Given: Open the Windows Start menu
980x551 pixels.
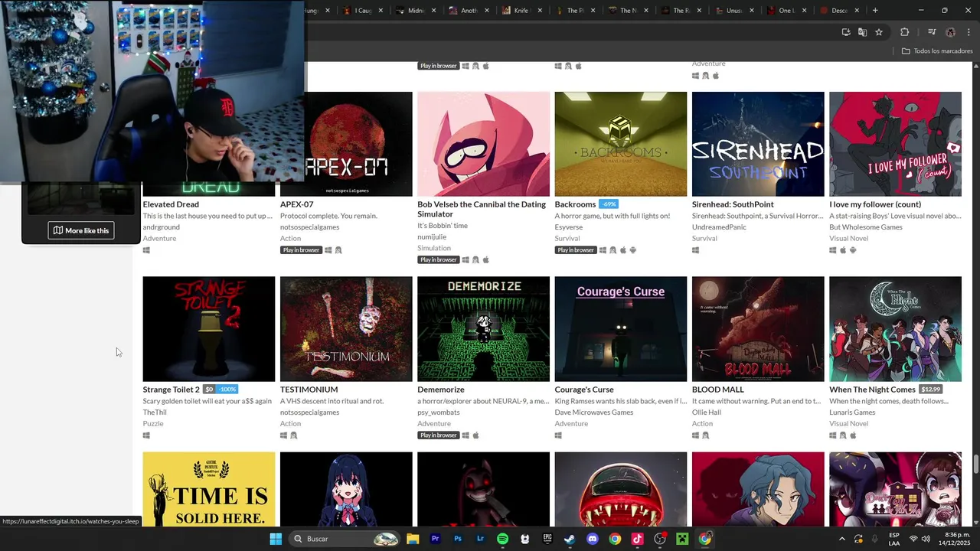Looking at the screenshot, I should (276, 539).
